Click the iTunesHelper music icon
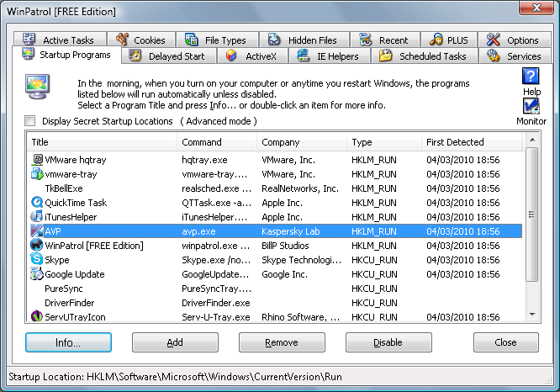The width and height of the screenshot is (560, 392). [x=37, y=216]
